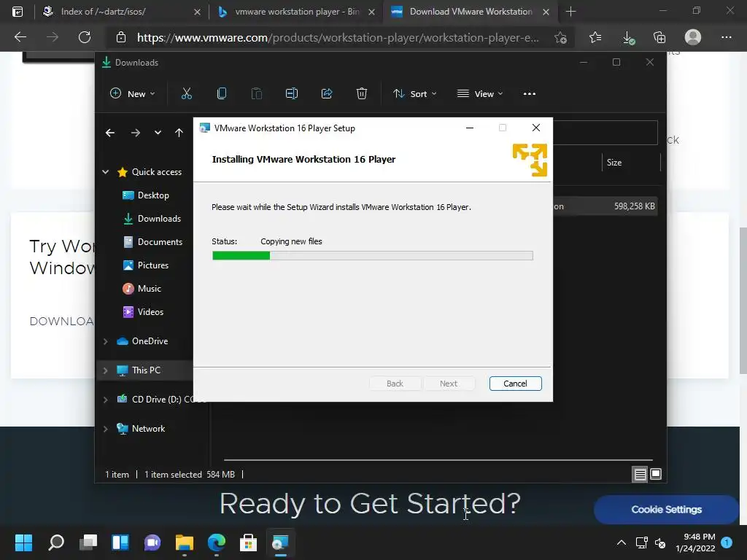The width and height of the screenshot is (747, 560).
Task: Click the address bar URL
Action: [x=338, y=38]
